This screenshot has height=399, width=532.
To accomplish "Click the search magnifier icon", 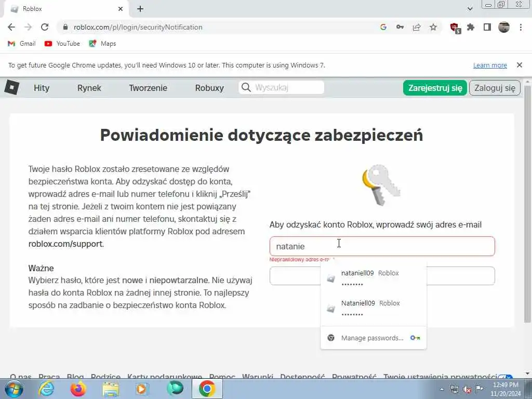I will 246,87.
